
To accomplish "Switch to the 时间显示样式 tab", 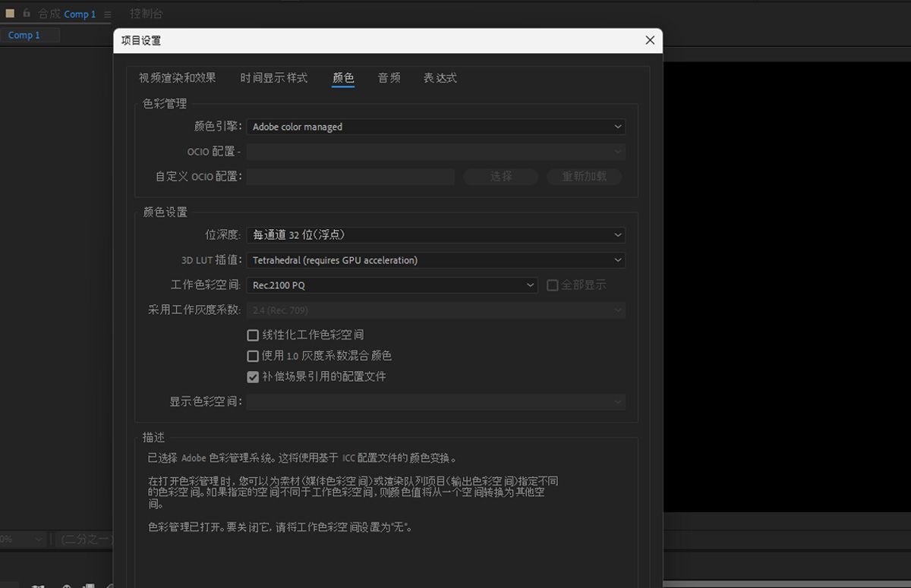I will [273, 77].
